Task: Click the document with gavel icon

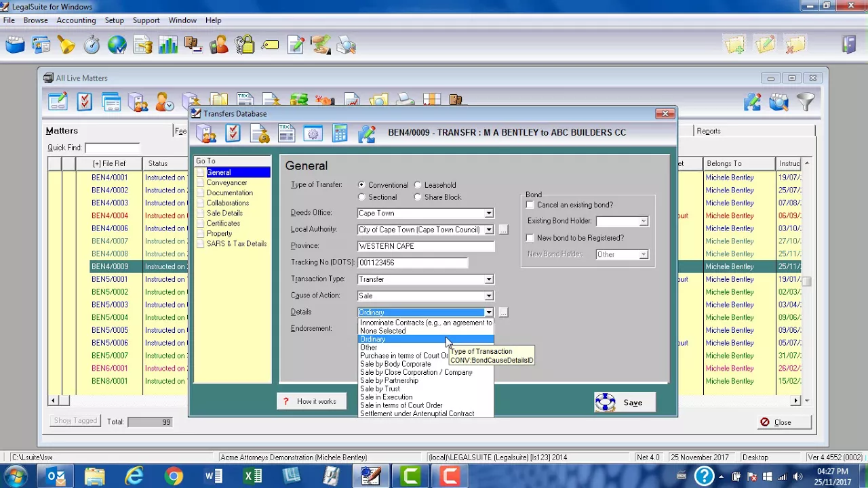Action: [x=143, y=45]
